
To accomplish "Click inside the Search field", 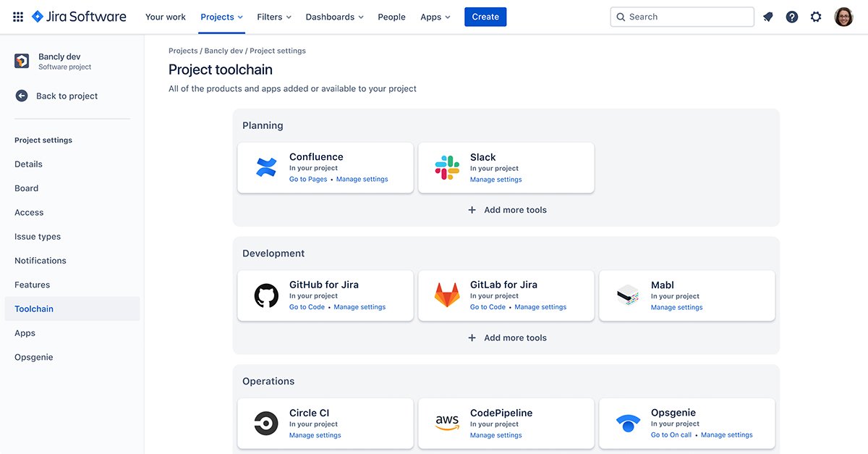I will pyautogui.click(x=681, y=16).
